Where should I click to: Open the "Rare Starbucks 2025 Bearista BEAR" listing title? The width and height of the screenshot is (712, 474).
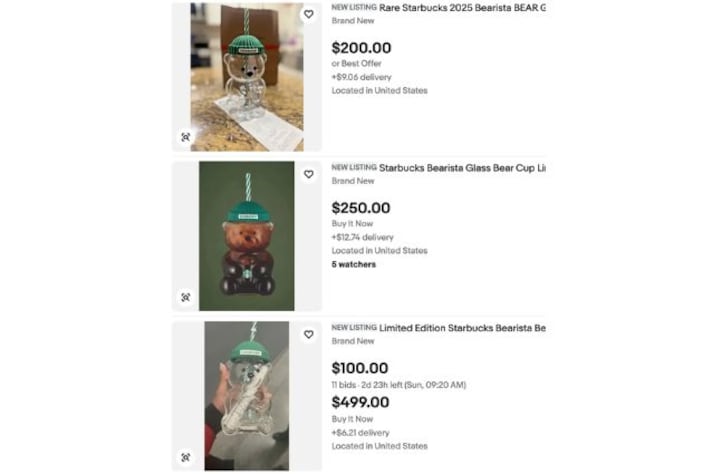pos(462,8)
